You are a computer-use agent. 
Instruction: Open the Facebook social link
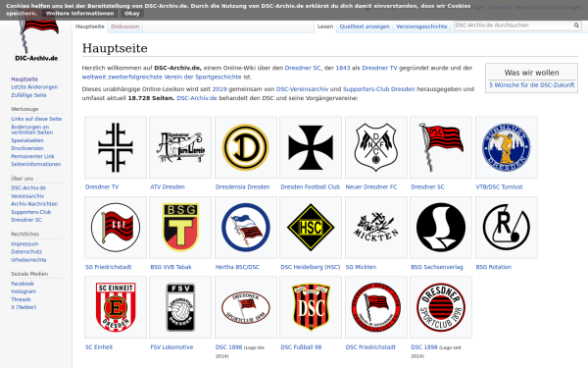point(23,284)
